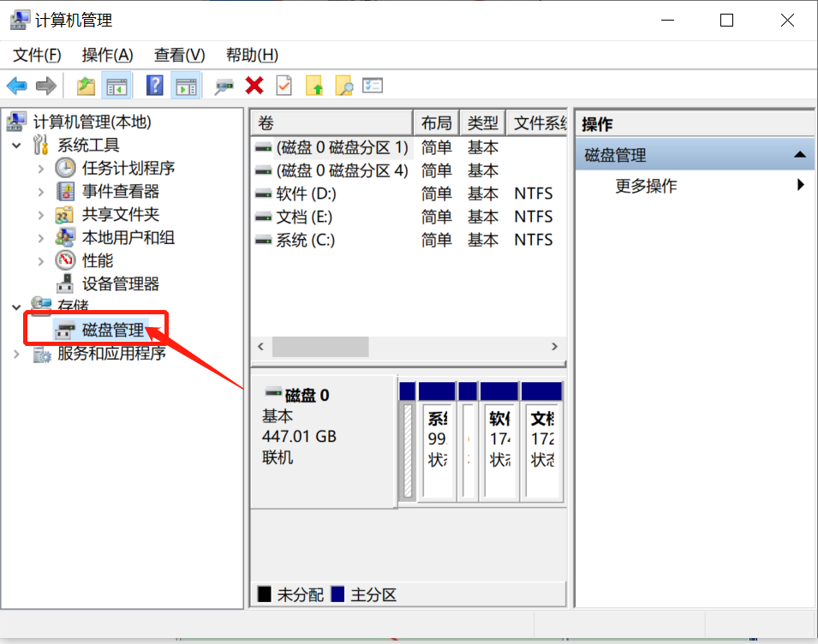Click the checklist settings toolbar icon

373,86
